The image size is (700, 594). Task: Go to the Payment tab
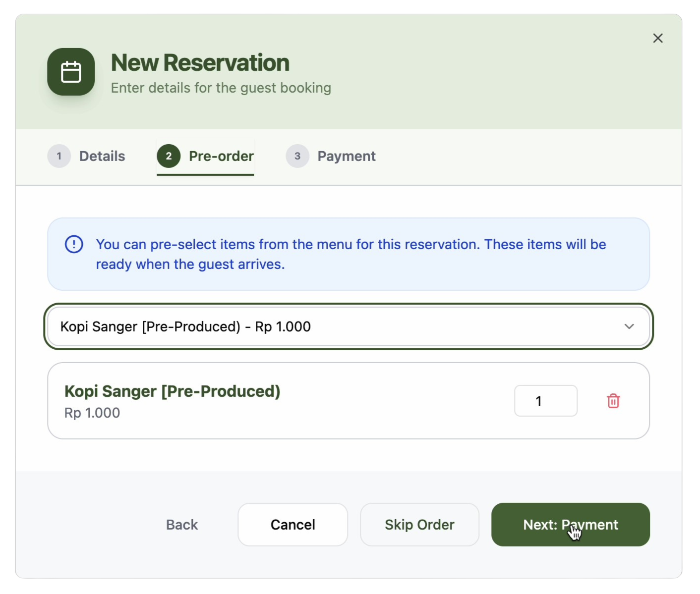(346, 156)
